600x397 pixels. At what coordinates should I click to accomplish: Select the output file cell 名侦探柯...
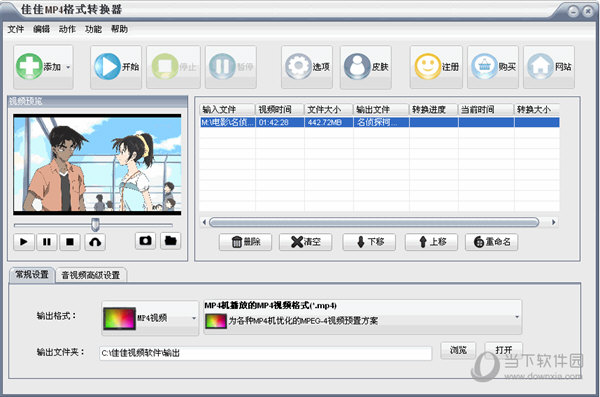click(x=381, y=123)
